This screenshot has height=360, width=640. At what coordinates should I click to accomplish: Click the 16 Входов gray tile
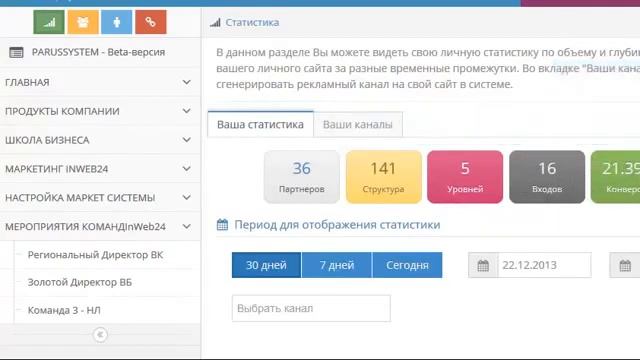(x=547, y=177)
